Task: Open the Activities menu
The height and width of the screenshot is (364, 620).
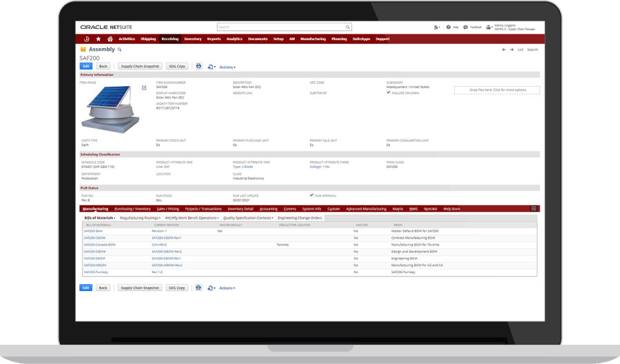Action: [127, 39]
